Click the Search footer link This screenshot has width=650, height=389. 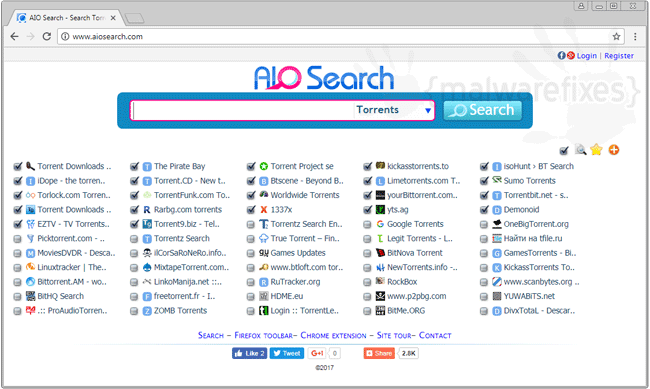point(211,335)
